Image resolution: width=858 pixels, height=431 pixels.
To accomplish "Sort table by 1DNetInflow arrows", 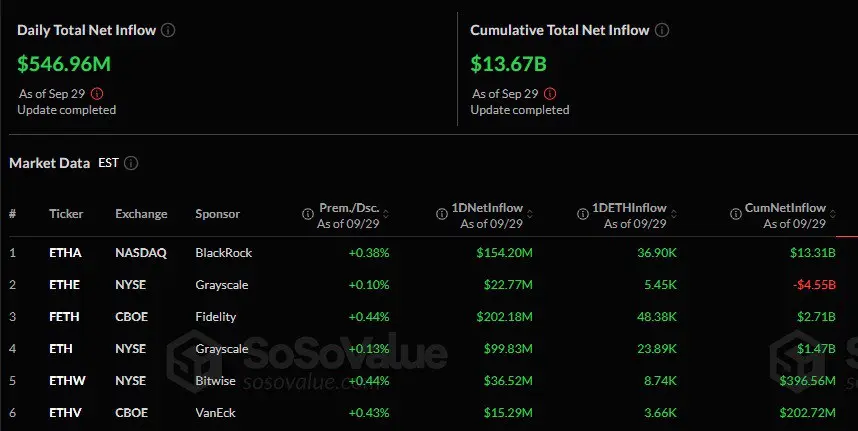I will 529,214.
